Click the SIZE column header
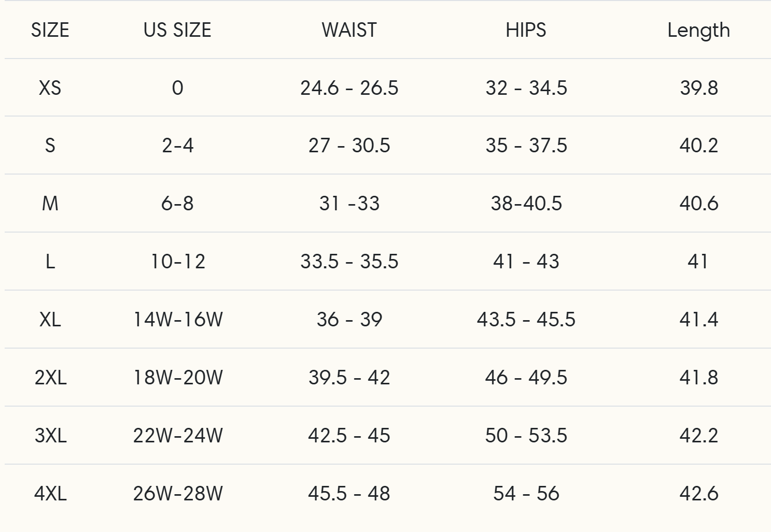 click(50, 30)
